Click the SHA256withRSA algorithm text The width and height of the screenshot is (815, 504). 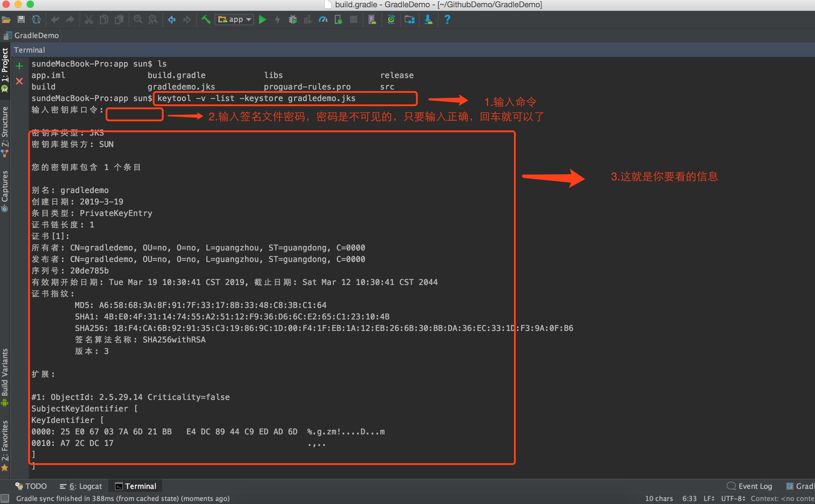[x=174, y=340]
